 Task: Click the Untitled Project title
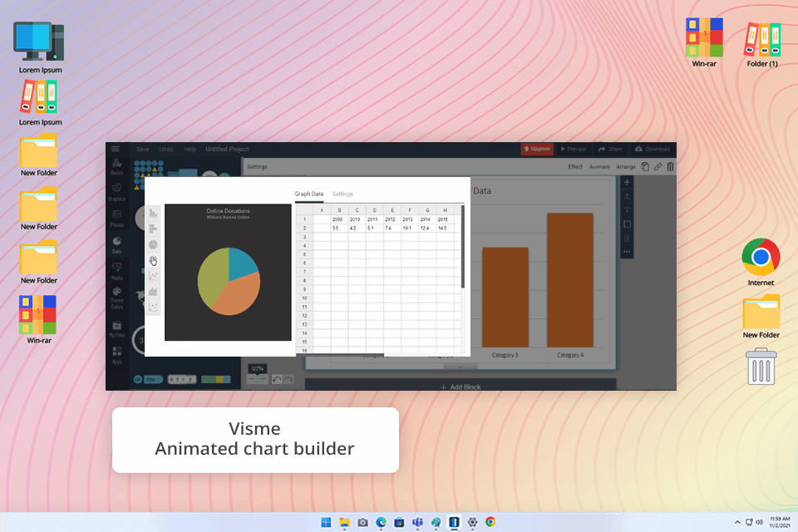point(227,149)
